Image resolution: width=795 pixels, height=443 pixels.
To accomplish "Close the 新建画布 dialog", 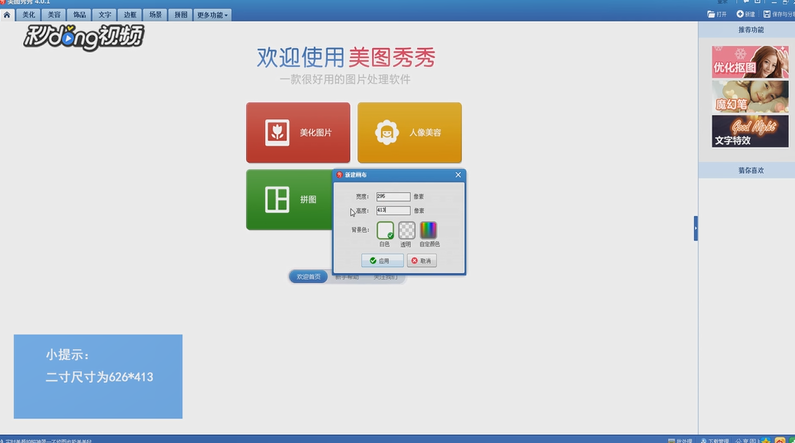I will [x=458, y=175].
